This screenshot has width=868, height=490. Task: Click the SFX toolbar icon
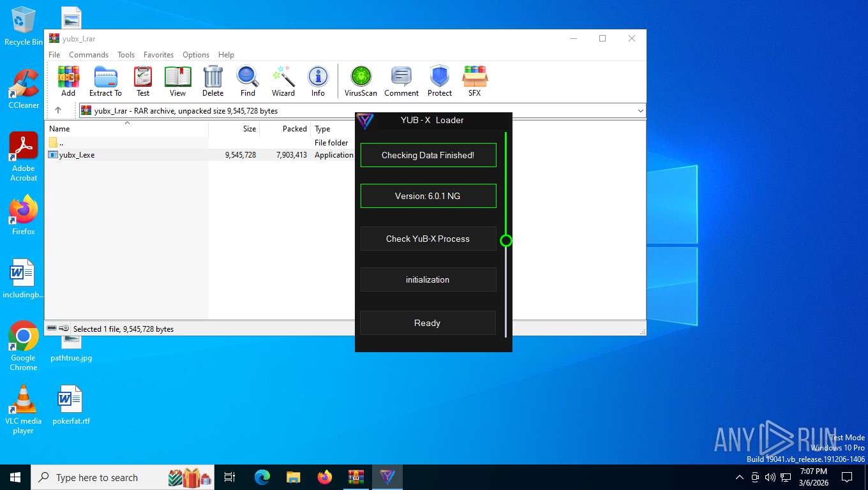click(x=474, y=81)
